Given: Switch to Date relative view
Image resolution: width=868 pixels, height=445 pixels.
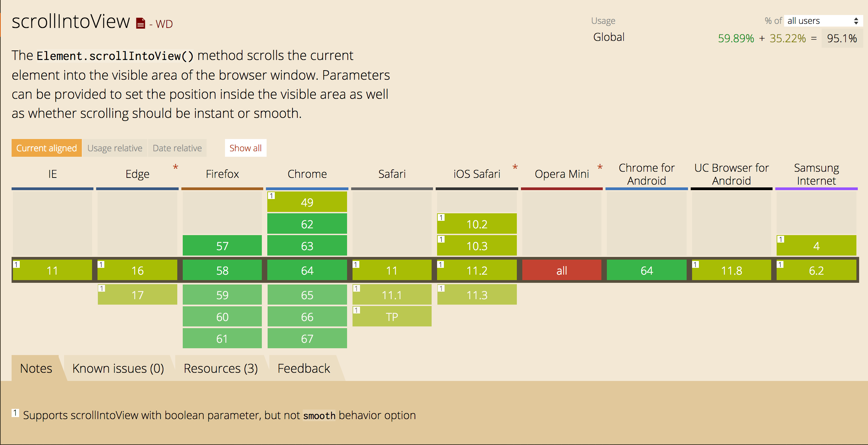Looking at the screenshot, I should (177, 148).
